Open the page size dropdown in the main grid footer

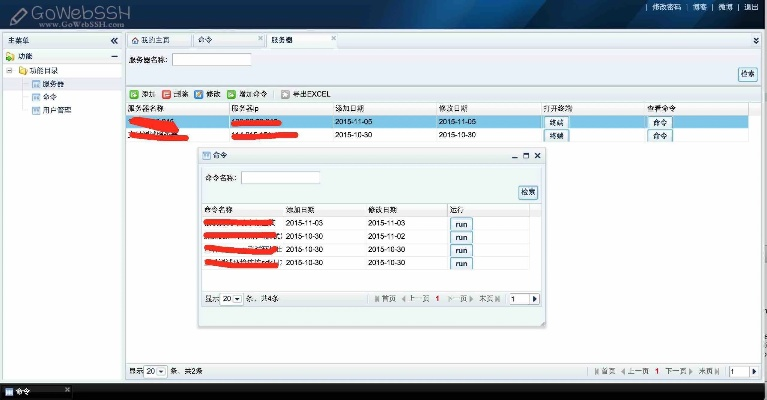pyautogui.click(x=161, y=372)
